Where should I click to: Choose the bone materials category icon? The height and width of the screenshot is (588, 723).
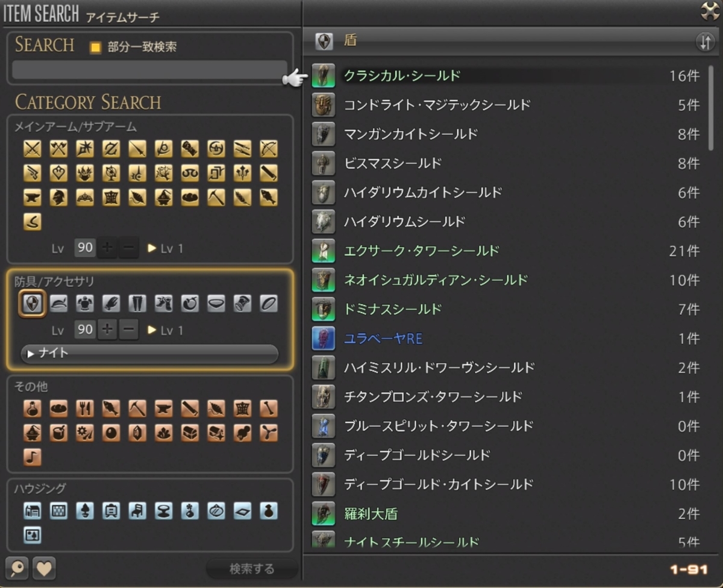(x=269, y=408)
